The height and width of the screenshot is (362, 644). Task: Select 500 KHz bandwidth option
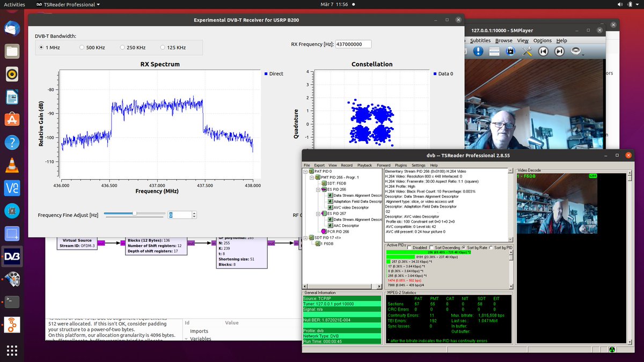pyautogui.click(x=92, y=48)
